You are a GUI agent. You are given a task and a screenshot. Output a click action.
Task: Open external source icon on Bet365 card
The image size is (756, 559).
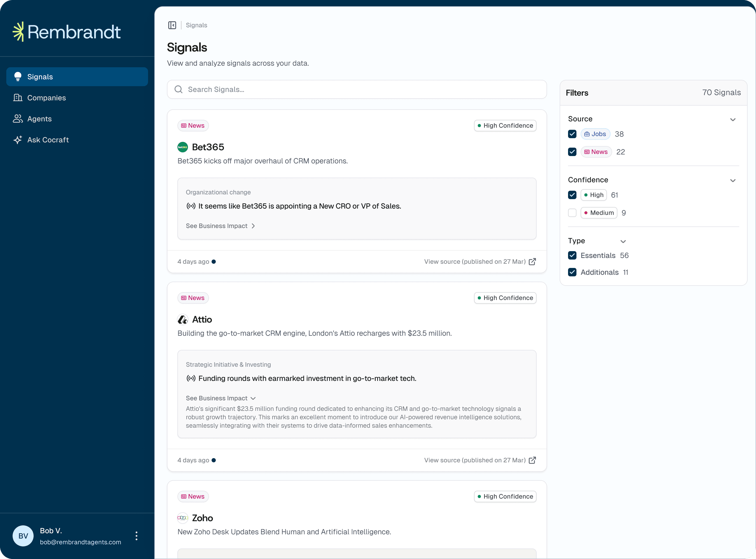coord(532,262)
